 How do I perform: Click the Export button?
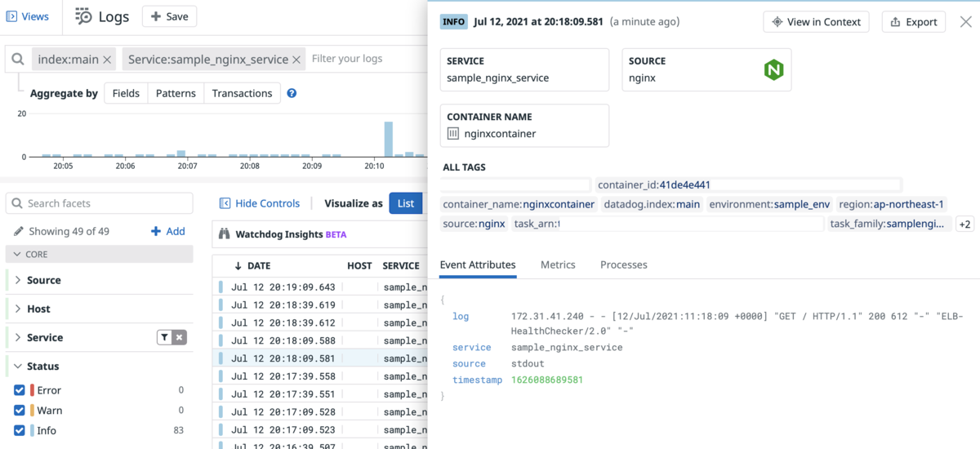[x=913, y=22]
